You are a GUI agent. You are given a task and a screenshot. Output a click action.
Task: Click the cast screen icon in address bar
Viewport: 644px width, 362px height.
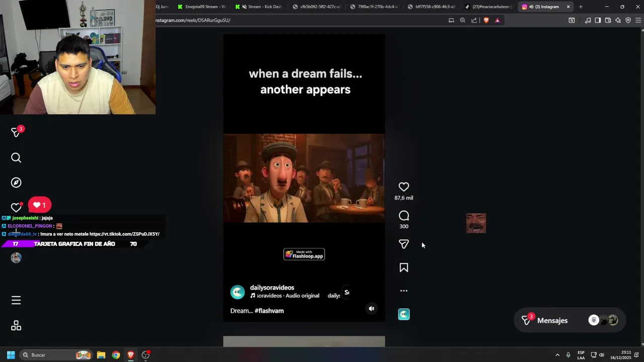tap(451, 20)
